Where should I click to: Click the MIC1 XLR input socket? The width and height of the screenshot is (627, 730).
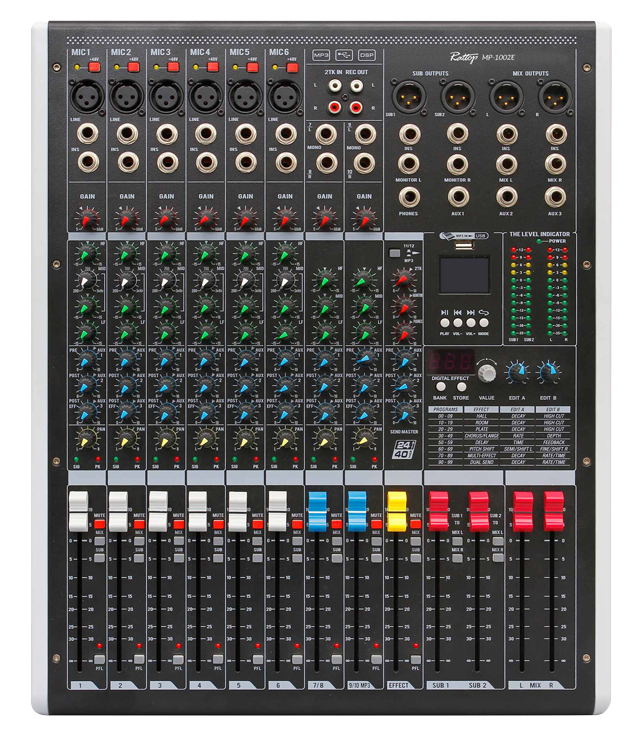(x=87, y=97)
